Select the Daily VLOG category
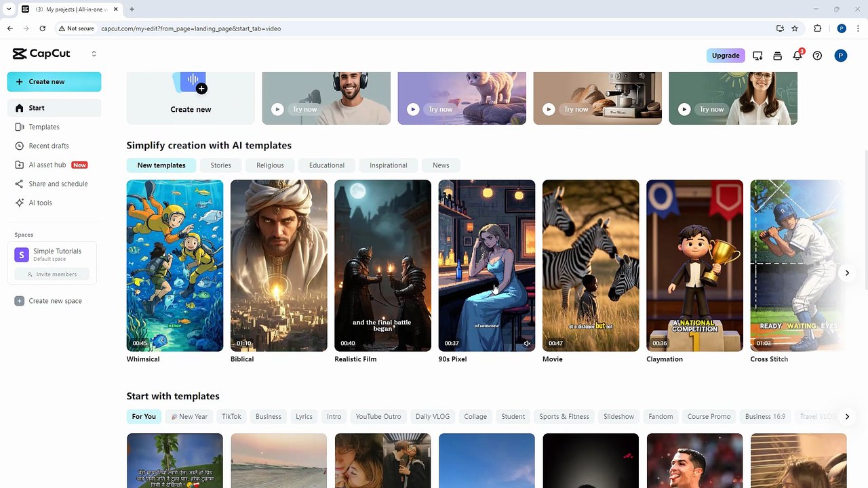 pos(433,417)
